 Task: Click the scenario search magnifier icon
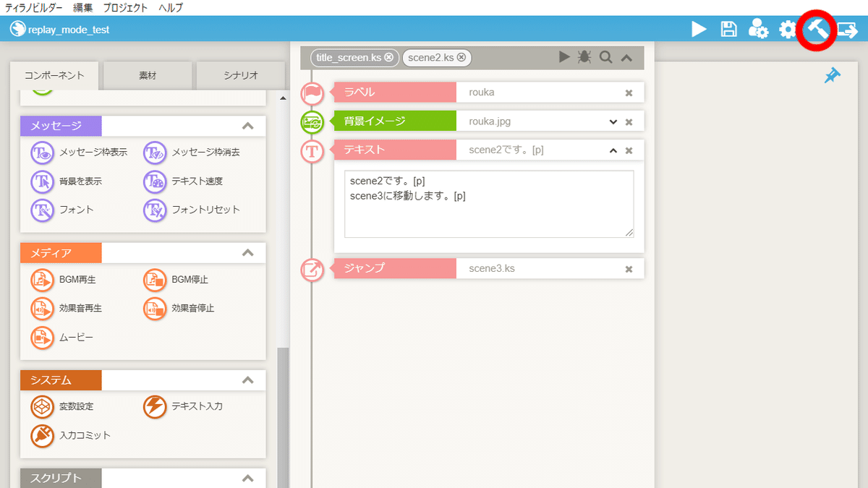606,57
